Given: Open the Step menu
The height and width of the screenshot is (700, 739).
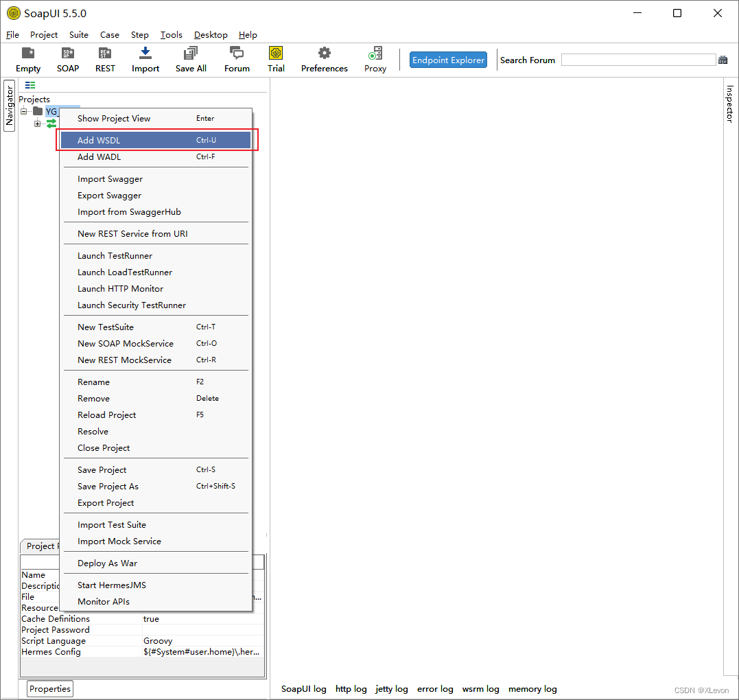Looking at the screenshot, I should 139,35.
